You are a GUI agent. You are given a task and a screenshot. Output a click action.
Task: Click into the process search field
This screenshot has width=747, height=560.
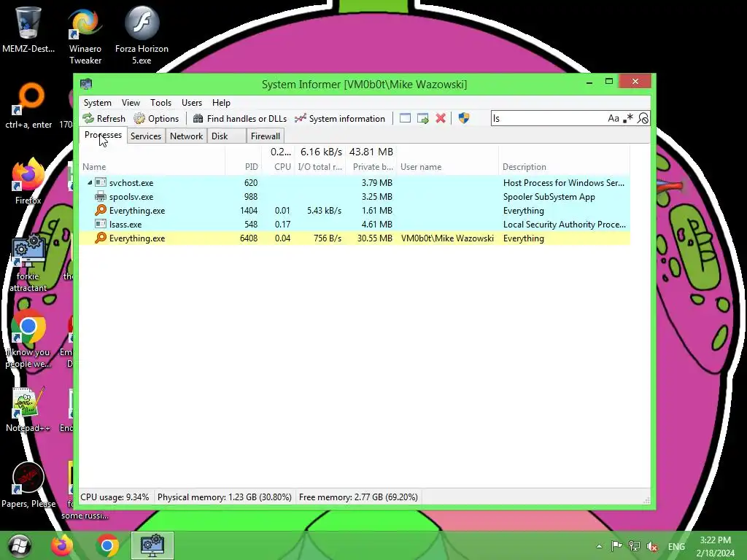click(548, 118)
